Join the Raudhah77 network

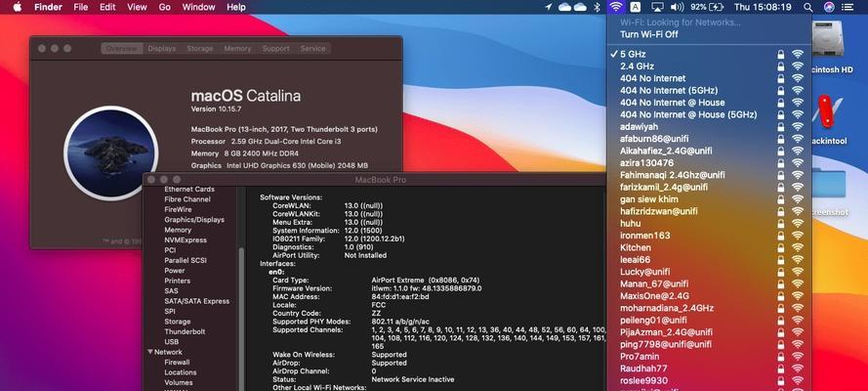[709, 369]
